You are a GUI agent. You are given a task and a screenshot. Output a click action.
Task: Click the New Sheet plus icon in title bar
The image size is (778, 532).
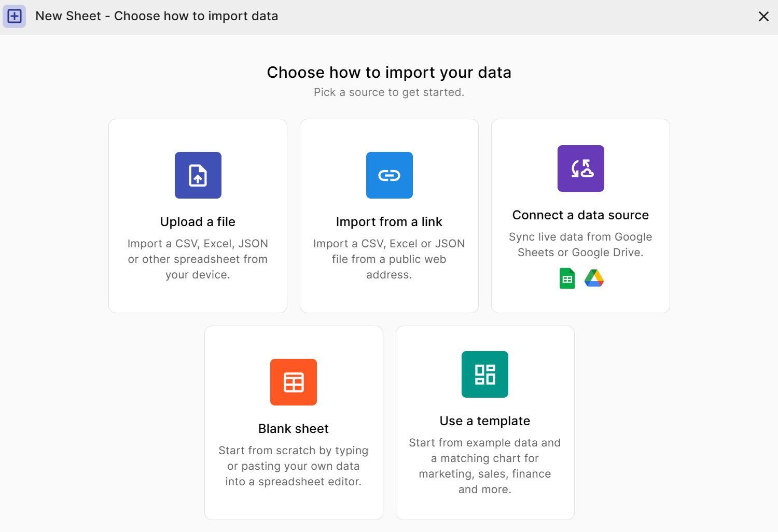[15, 16]
